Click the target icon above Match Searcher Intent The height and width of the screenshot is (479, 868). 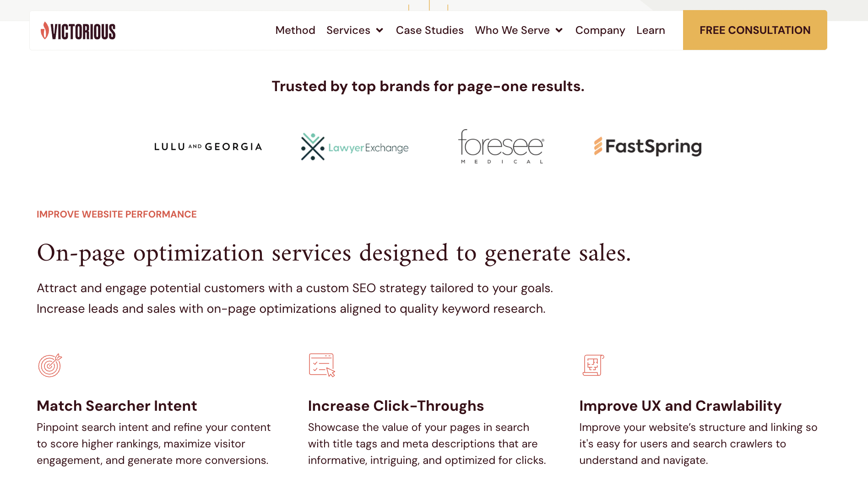(50, 365)
